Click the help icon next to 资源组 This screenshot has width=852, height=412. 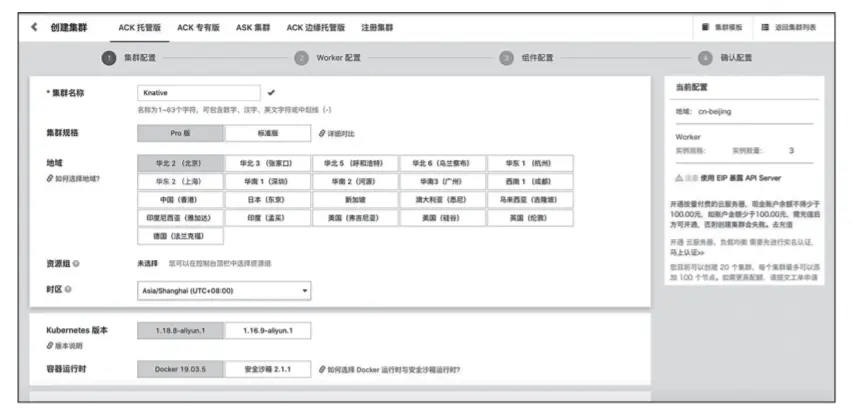[76, 264]
